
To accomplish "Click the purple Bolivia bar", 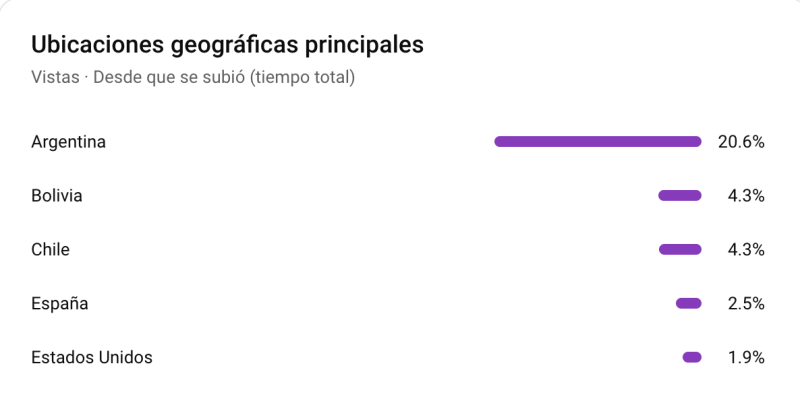I will (x=680, y=196).
